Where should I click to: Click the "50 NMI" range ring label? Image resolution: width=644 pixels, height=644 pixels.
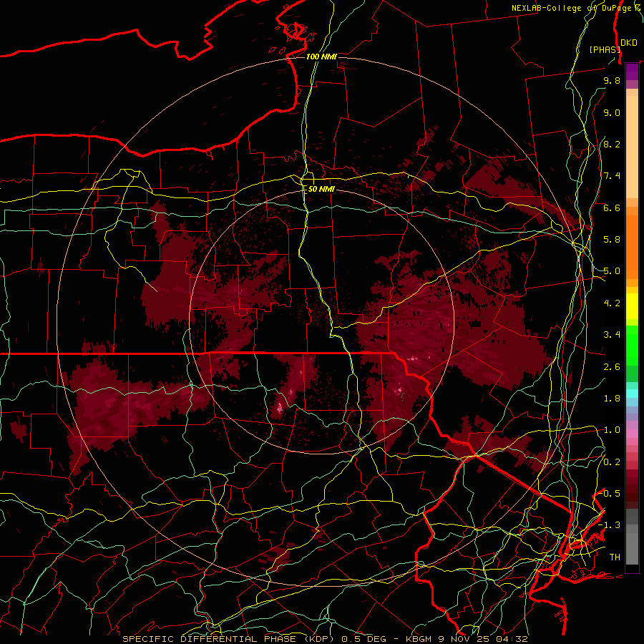tap(321, 189)
